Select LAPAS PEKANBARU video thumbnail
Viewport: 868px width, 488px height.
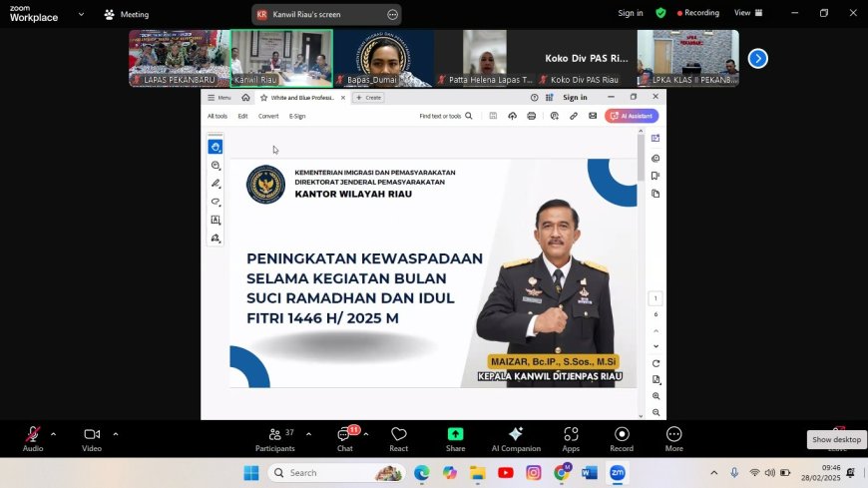pyautogui.click(x=179, y=58)
